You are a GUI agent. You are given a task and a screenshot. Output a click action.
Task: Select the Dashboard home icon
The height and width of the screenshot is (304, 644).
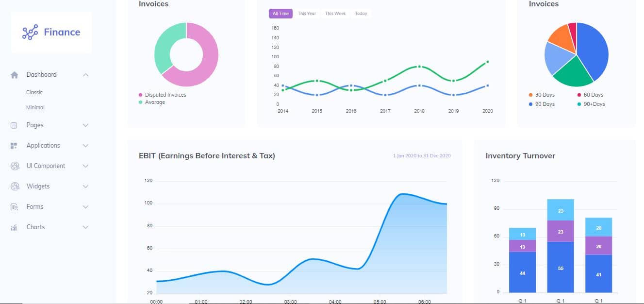15,74
